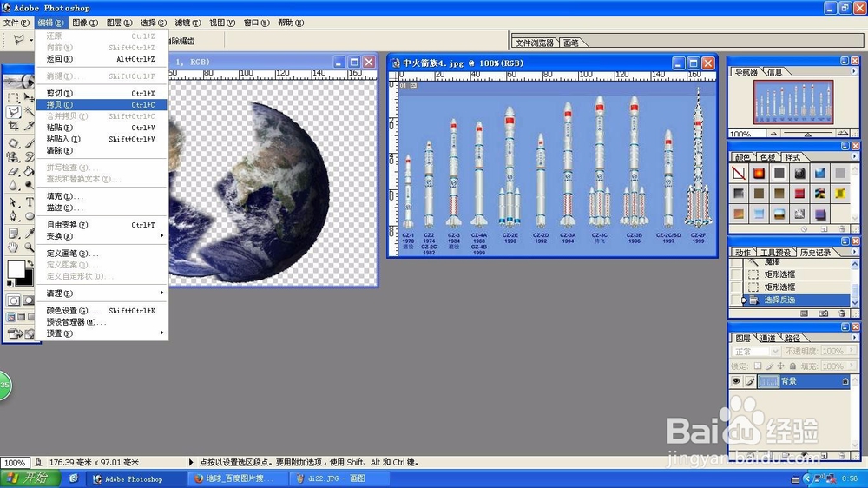Click the 背景 layer thumbnail
Image resolution: width=868 pixels, height=488 pixels.
(x=769, y=381)
